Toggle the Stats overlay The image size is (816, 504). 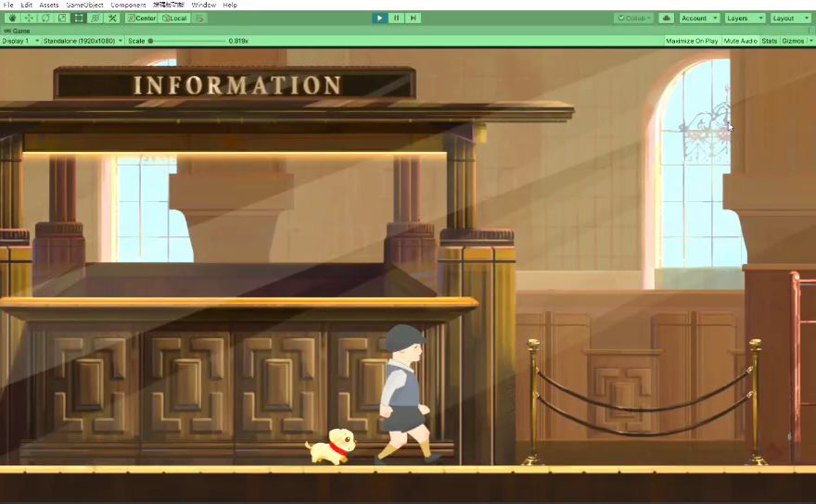click(770, 41)
